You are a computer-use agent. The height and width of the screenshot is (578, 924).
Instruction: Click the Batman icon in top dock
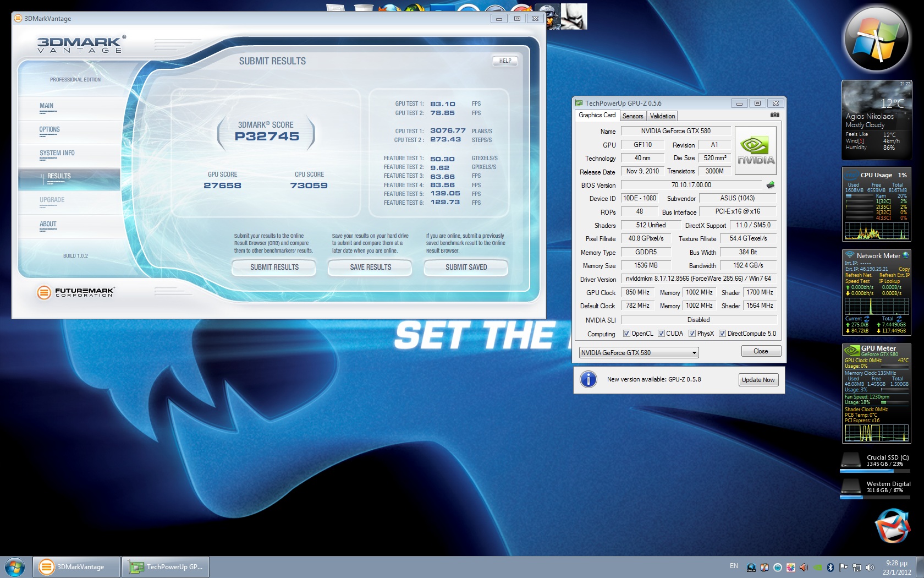[x=575, y=17]
